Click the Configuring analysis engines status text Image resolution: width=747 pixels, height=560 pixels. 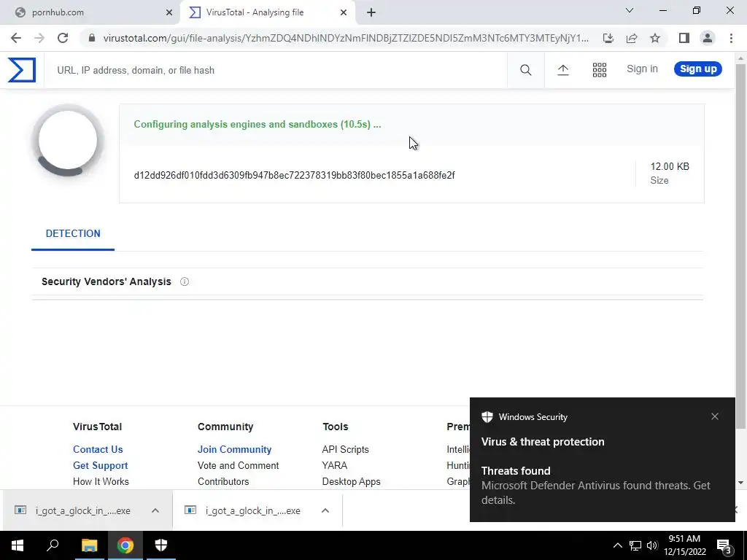[258, 124]
